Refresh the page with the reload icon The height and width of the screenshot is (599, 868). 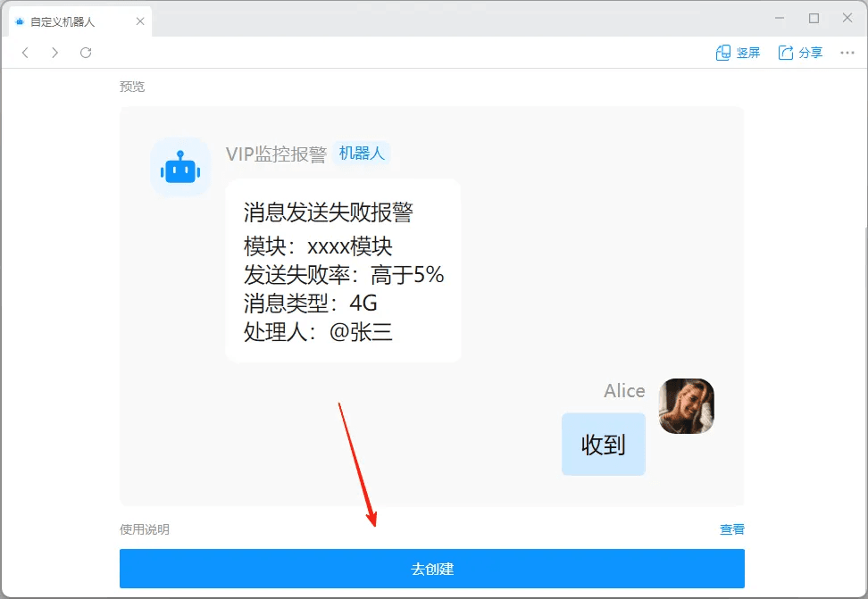pyautogui.click(x=86, y=53)
